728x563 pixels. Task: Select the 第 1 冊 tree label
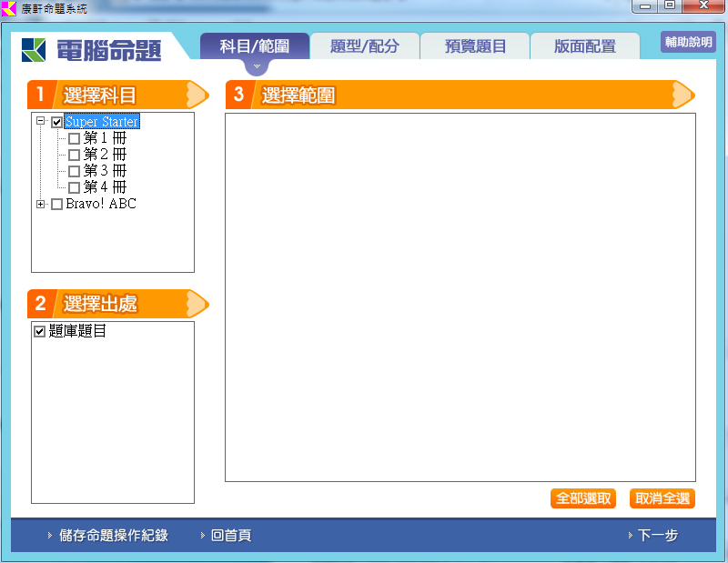coord(105,138)
